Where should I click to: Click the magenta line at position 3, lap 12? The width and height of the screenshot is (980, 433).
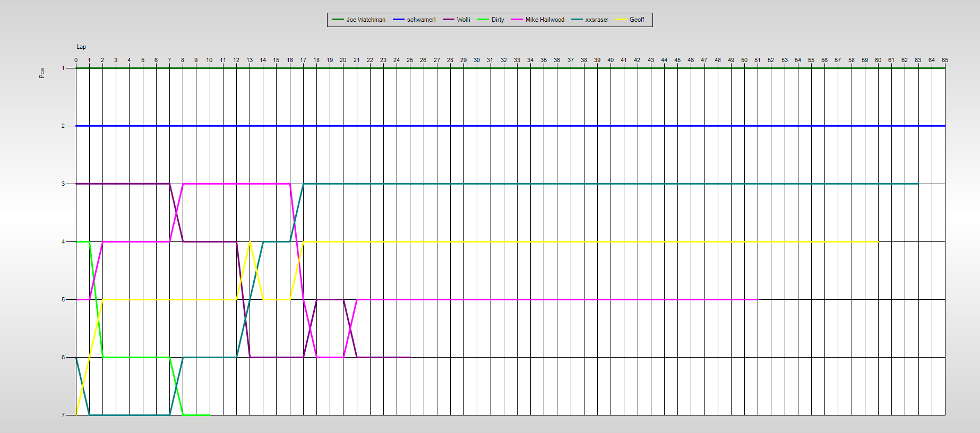coord(236,184)
